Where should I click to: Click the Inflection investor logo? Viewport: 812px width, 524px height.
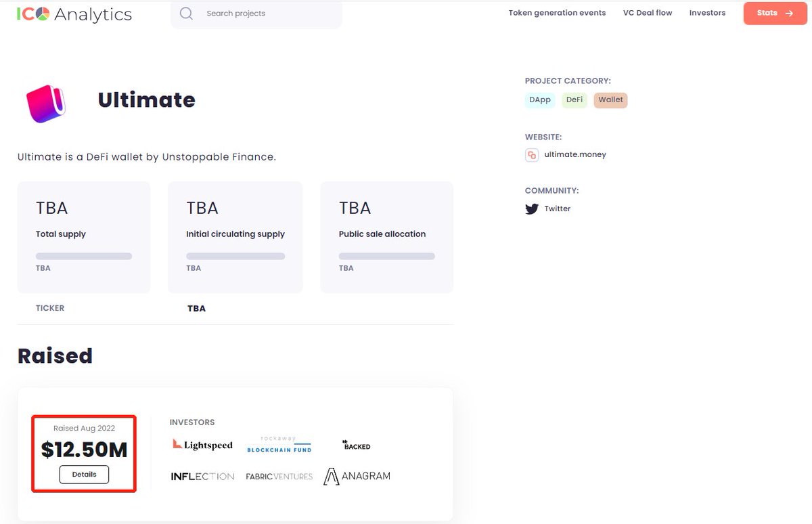202,477
